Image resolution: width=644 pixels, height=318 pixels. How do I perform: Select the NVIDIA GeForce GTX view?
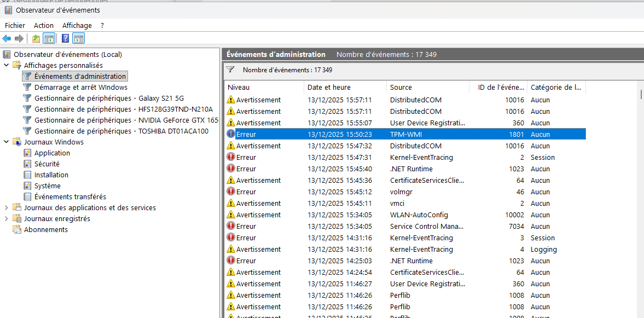pyautogui.click(x=126, y=120)
